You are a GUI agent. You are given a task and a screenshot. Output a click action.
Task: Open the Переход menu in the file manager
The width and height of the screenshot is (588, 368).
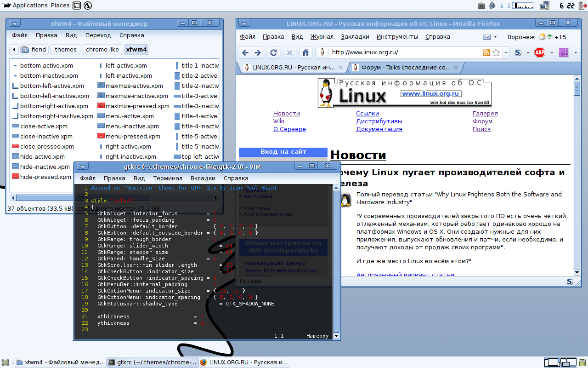(x=98, y=35)
